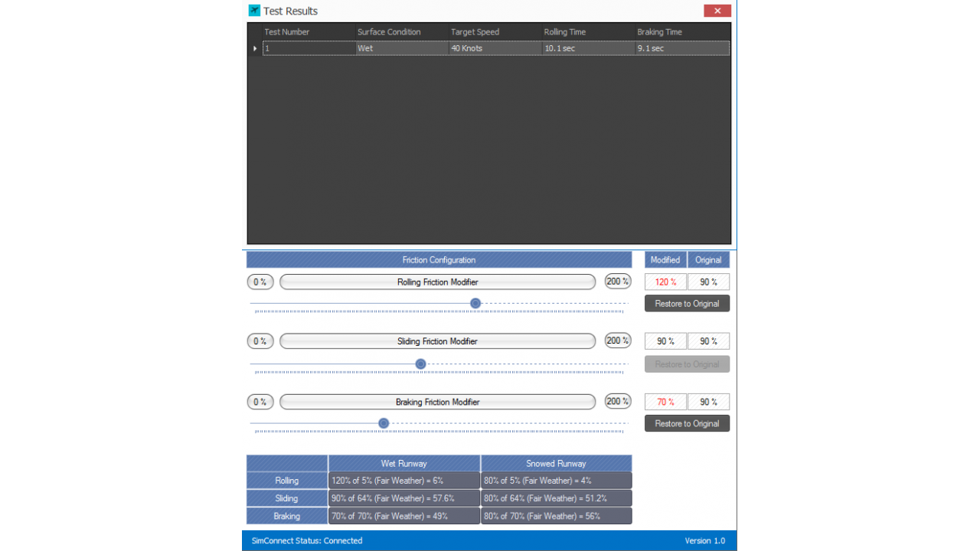The height and width of the screenshot is (551, 980).
Task: Select the row indicator arrow for test 1
Action: click(x=255, y=48)
